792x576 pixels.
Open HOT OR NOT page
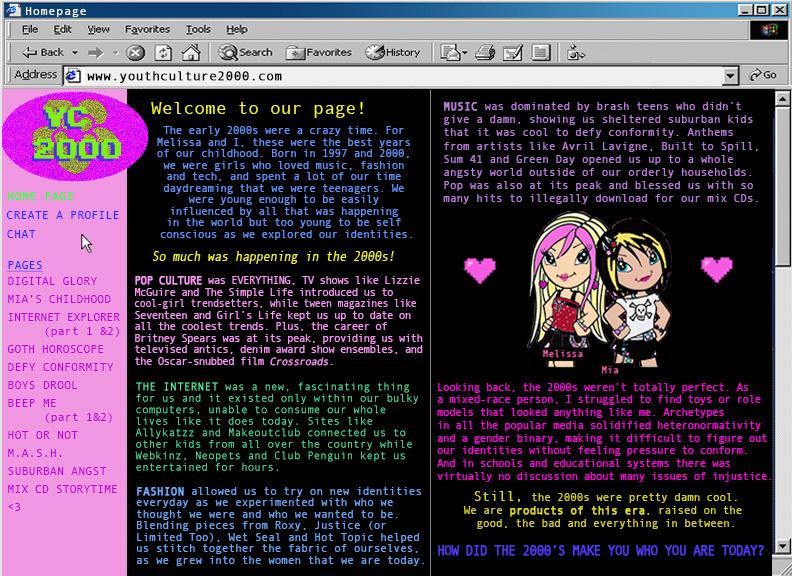(x=42, y=435)
